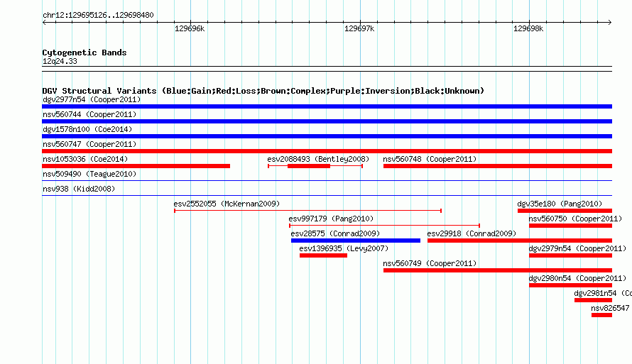Select esv2552055 (McKernan2009) label
Image resolution: width=632 pixels, height=364 pixels.
[227, 204]
